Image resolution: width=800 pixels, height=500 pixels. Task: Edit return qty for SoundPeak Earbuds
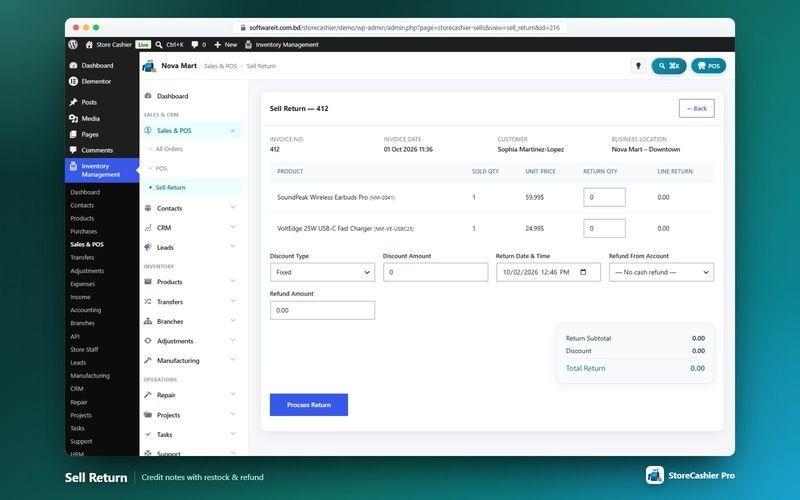click(x=604, y=197)
